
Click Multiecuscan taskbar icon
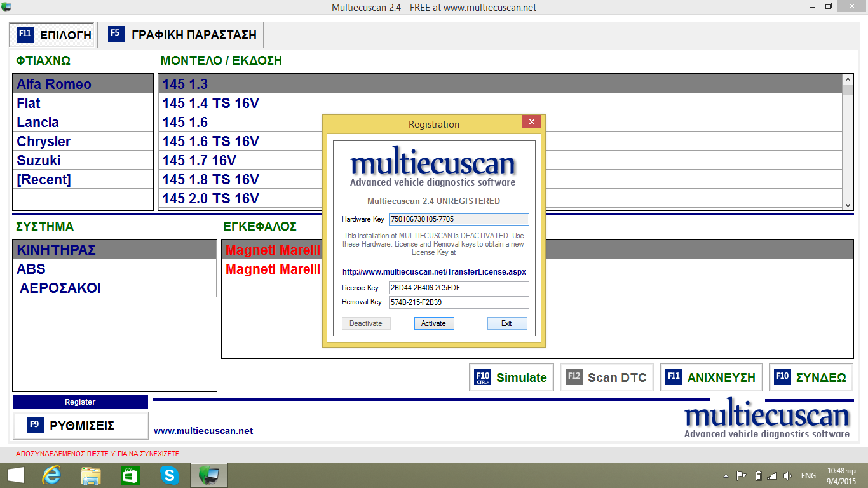[209, 475]
